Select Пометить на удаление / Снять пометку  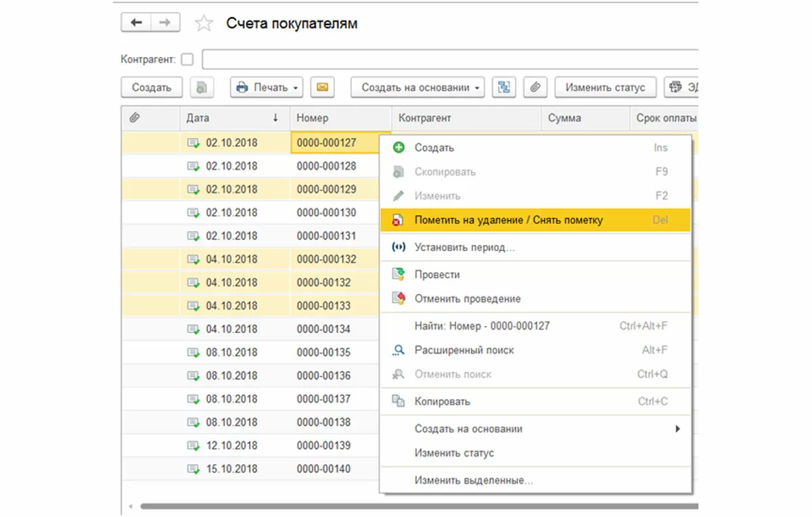point(508,220)
